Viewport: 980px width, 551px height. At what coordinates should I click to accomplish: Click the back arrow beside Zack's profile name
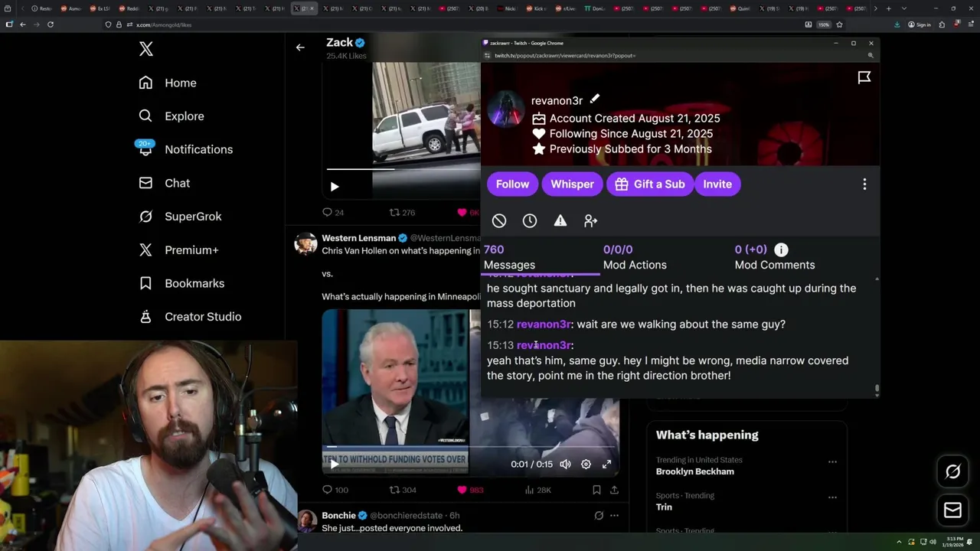(300, 47)
